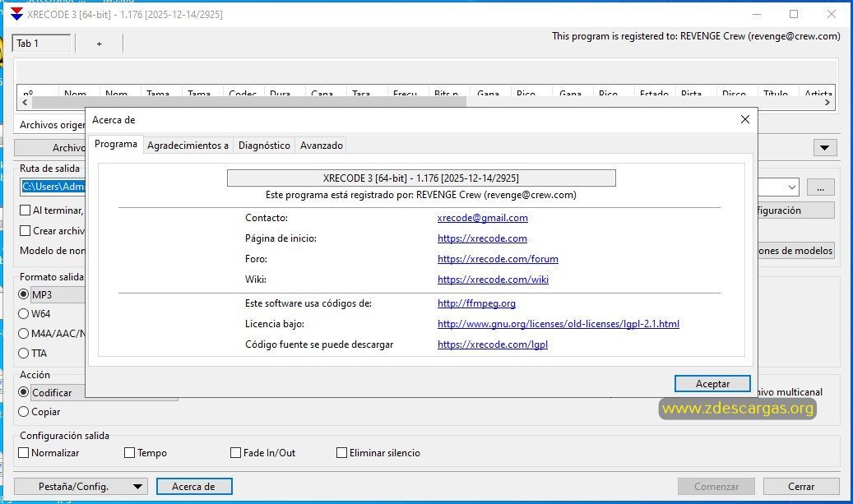Open the xrecode.com/forum link

[x=498, y=259]
